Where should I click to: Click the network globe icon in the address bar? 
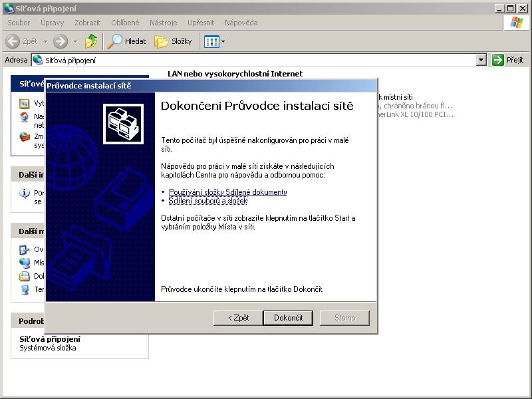coord(38,60)
